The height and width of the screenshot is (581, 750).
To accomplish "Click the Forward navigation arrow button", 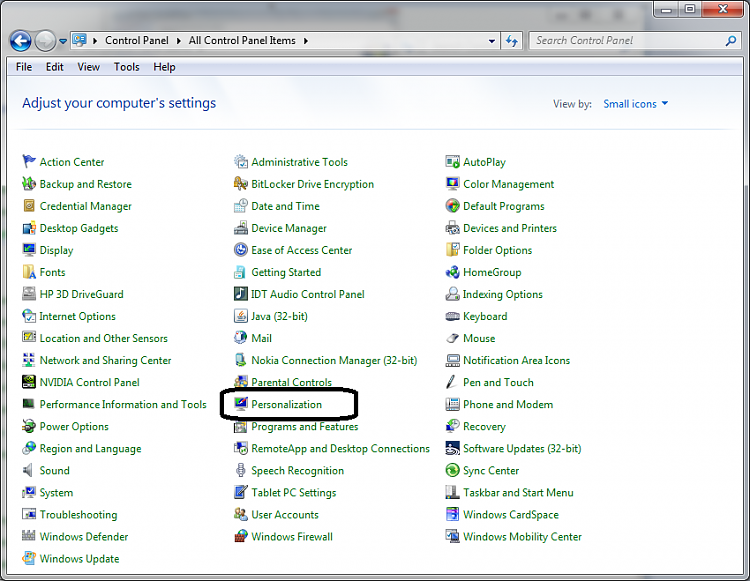I will coord(45,41).
